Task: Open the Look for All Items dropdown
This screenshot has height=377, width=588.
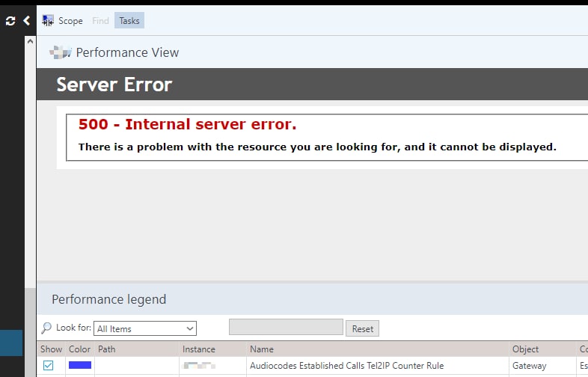Action: 145,328
